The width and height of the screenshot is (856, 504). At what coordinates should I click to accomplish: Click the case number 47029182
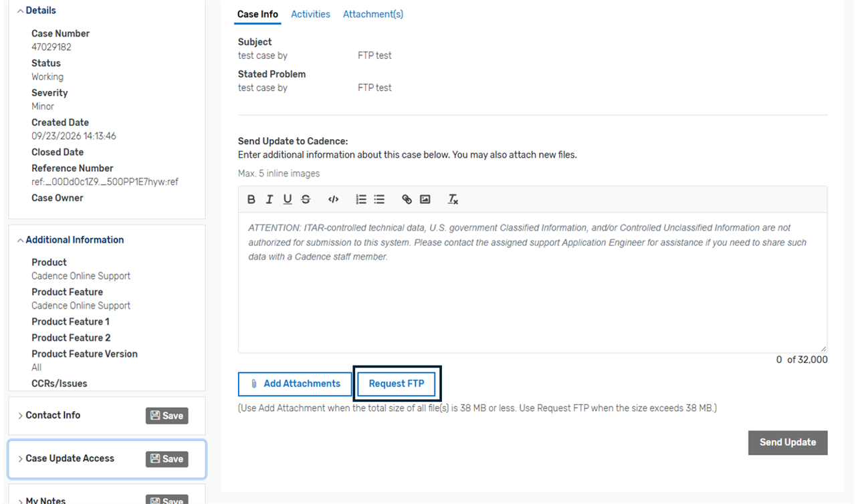click(x=51, y=47)
